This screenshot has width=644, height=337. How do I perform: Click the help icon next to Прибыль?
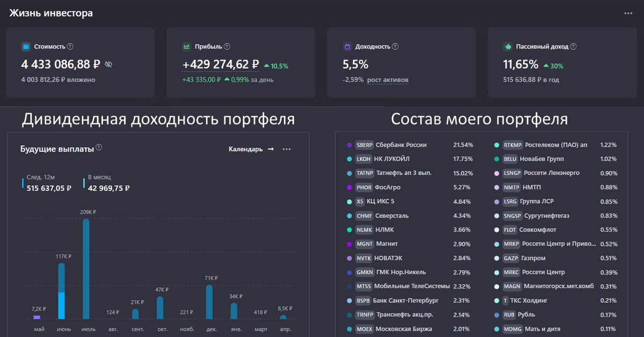click(227, 47)
